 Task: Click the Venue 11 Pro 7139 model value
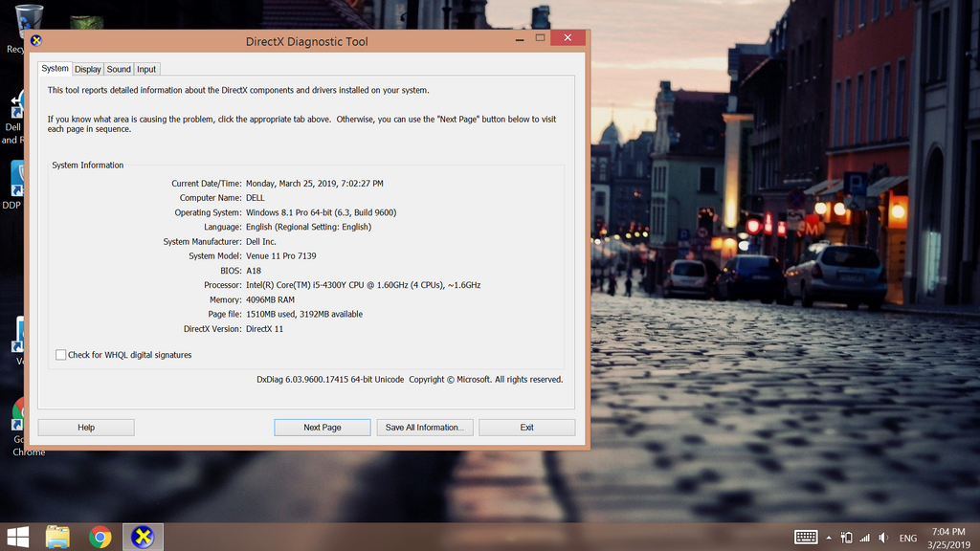coord(281,256)
